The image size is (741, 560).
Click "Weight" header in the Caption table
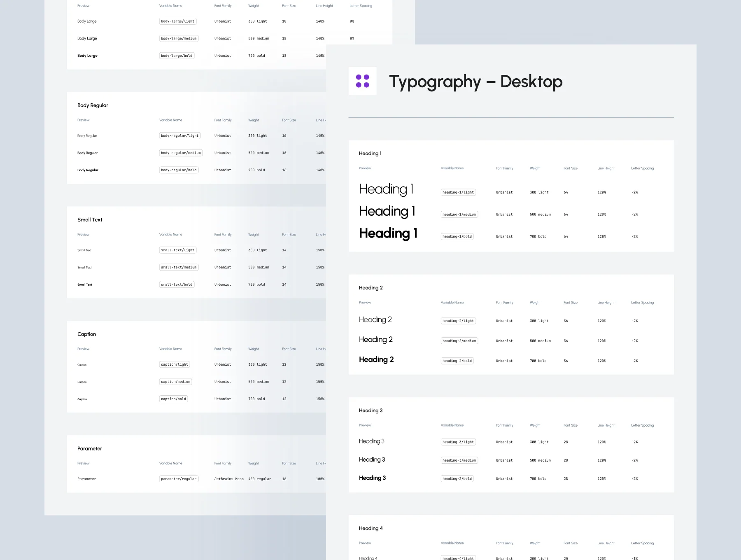[x=254, y=349]
